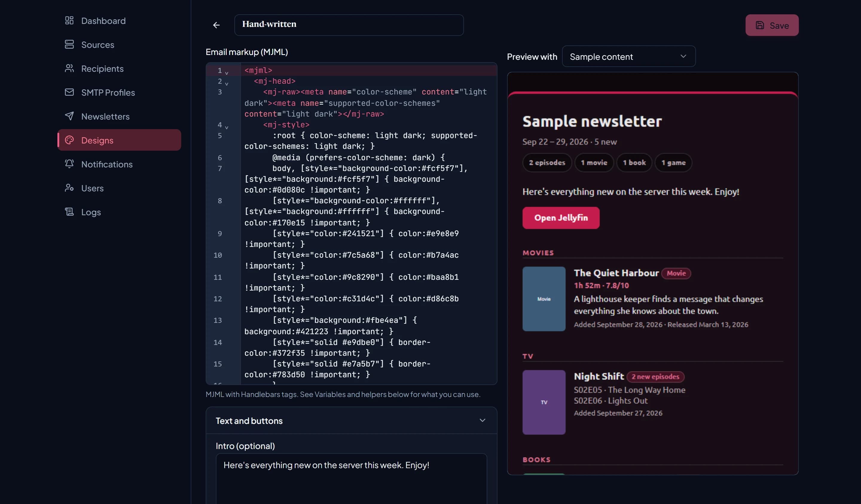Edit the design name Hand-written field

pyautogui.click(x=349, y=25)
